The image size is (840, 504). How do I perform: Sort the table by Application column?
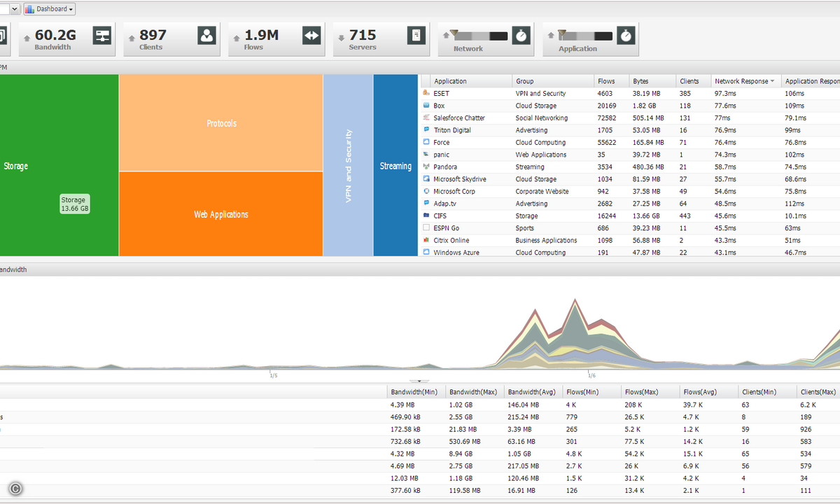click(x=471, y=81)
